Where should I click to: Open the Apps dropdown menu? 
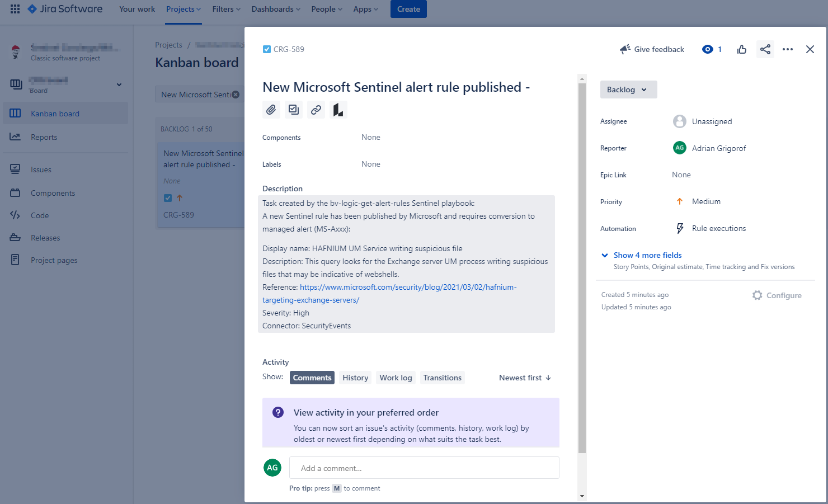pos(366,9)
